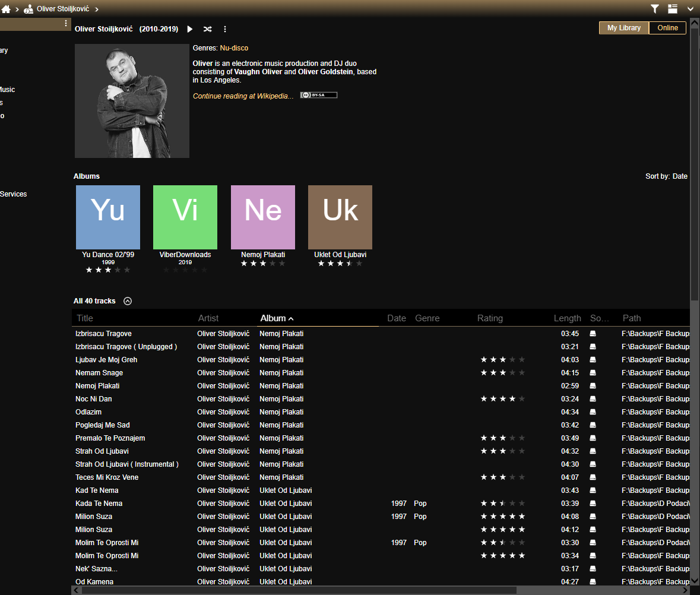This screenshot has width=700, height=595.
Task: Click the Home icon in breadcrumb
Action: (7, 9)
